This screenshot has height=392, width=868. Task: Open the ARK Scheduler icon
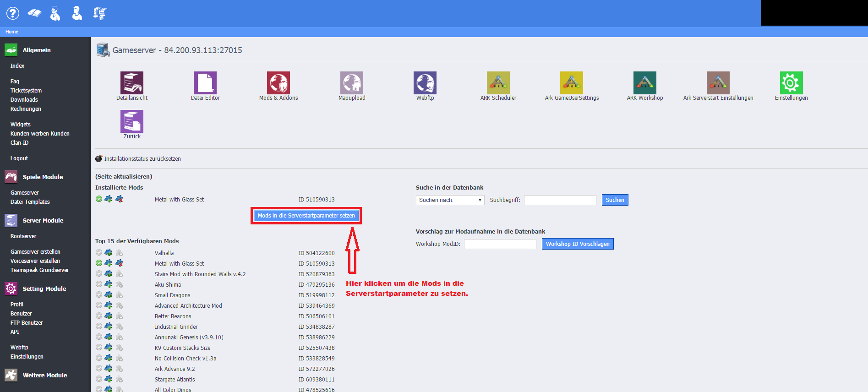pyautogui.click(x=498, y=83)
